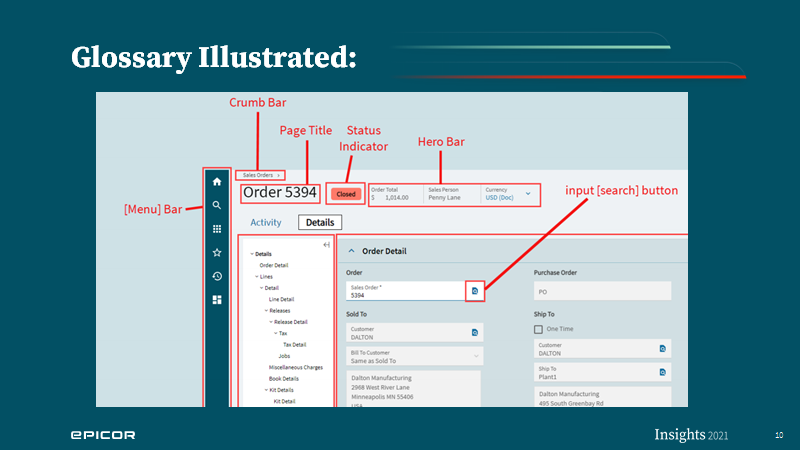Click Ship To Customer DALTON field
Image resolution: width=800 pixels, height=450 pixels.
(603, 348)
